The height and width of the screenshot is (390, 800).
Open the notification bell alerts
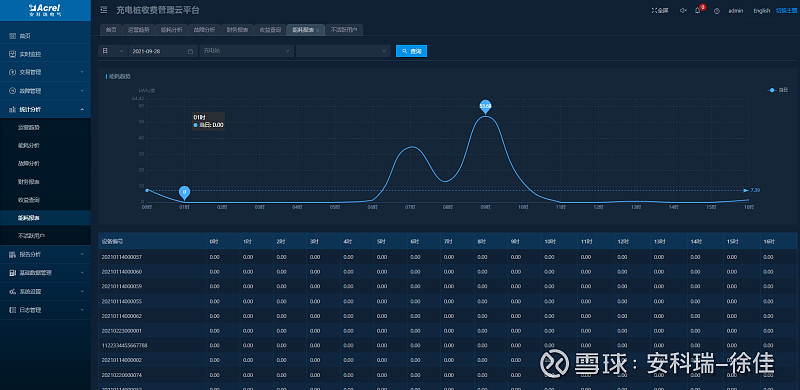tap(697, 11)
